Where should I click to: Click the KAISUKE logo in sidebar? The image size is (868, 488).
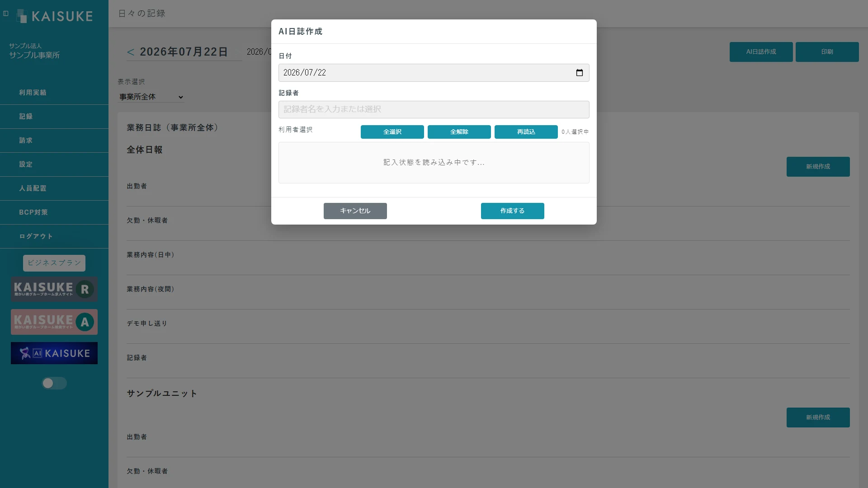(x=54, y=16)
